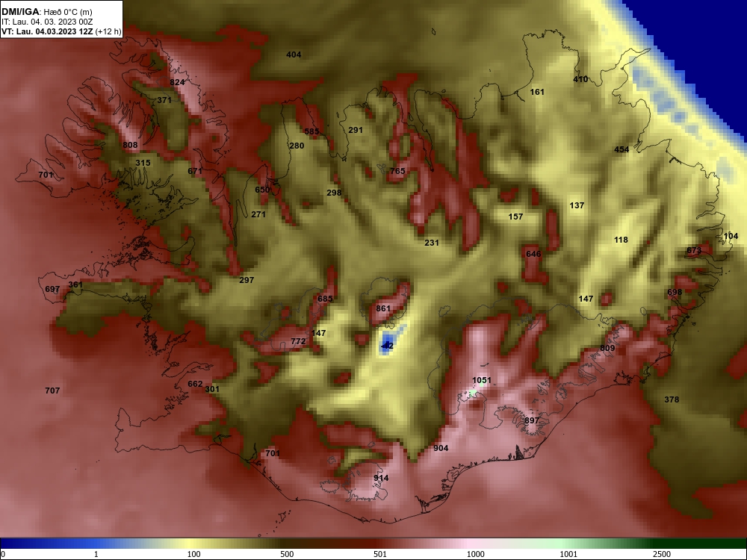Click the map value 361

[75, 285]
